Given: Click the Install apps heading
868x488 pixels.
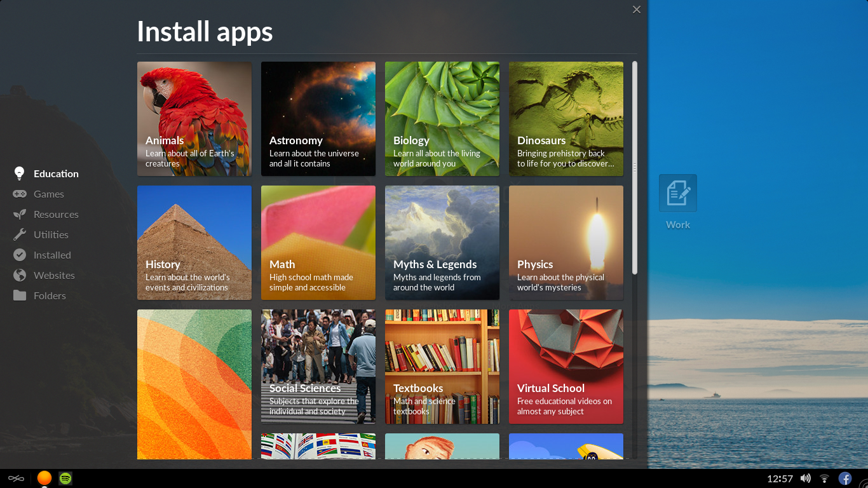Looking at the screenshot, I should tap(205, 31).
